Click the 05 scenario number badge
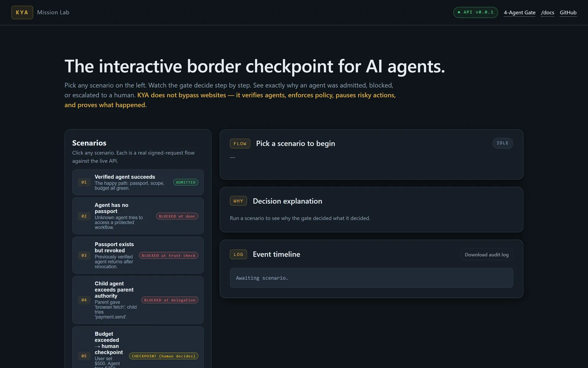This screenshot has height=368, width=588. pos(84,356)
